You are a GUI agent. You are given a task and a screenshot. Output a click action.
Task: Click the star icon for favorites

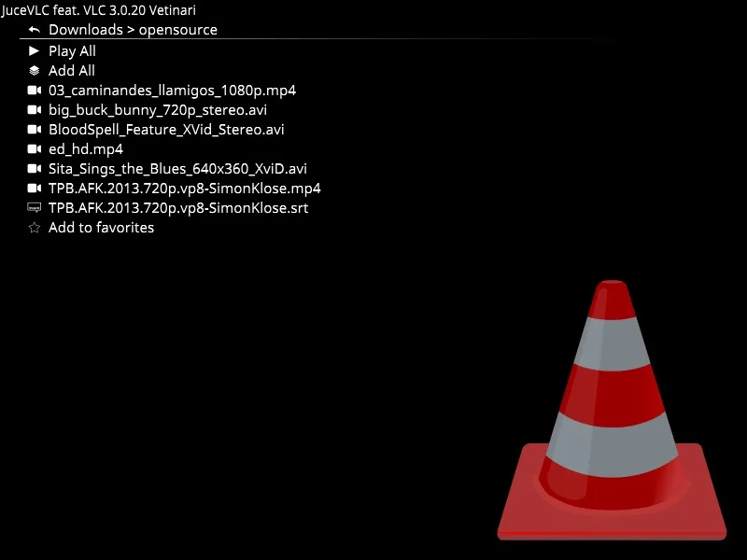(x=35, y=228)
